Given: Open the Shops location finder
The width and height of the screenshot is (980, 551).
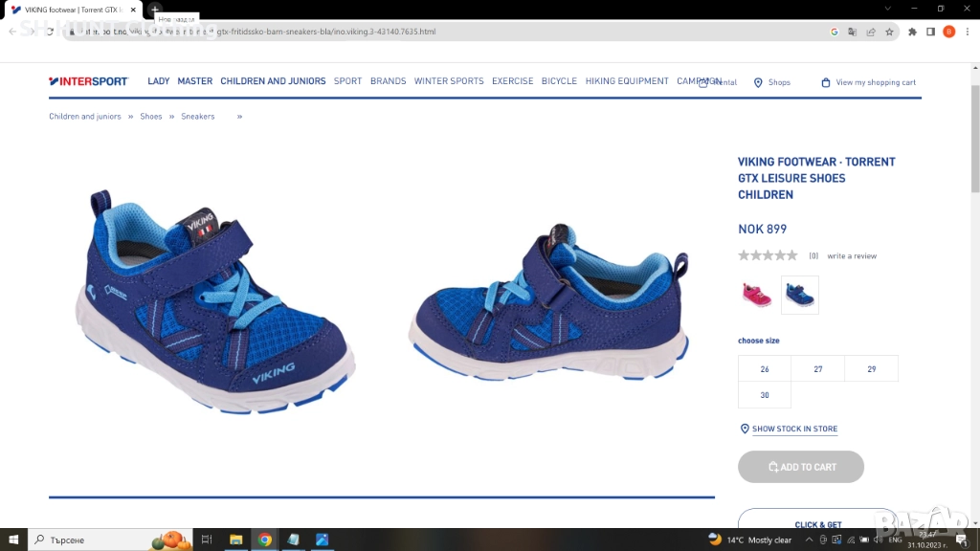Looking at the screenshot, I should click(x=772, y=82).
